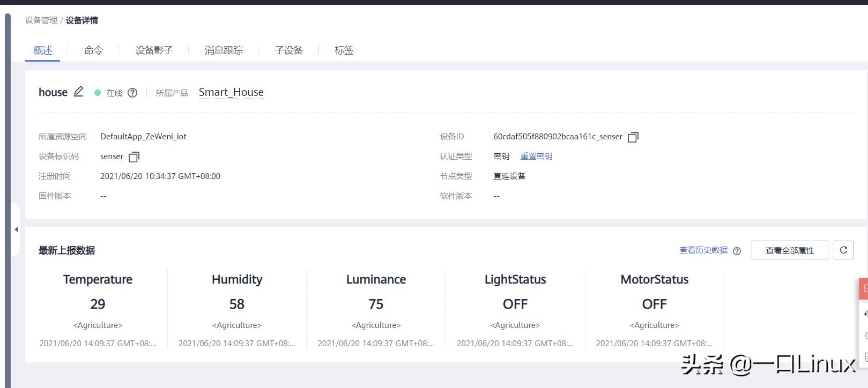The height and width of the screenshot is (388, 868).
Task: Open the 消息跟踪 tab
Action: pyautogui.click(x=224, y=50)
